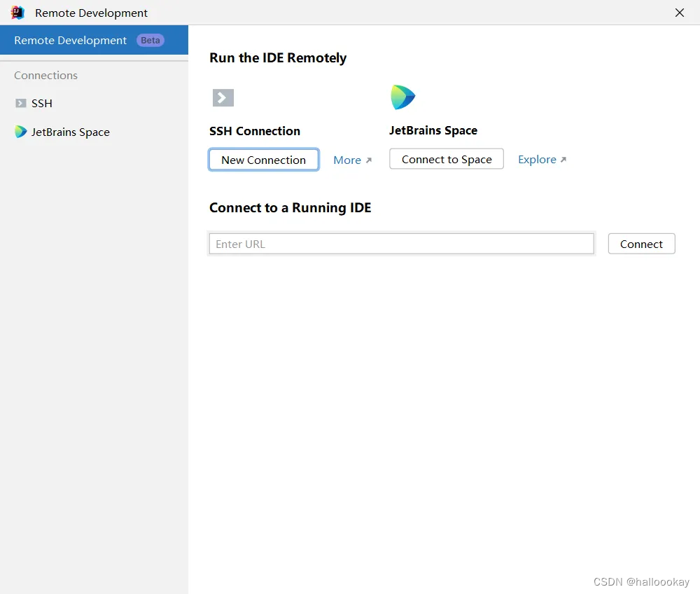Click the IntelliJ IDEA logo in title bar

[17, 13]
